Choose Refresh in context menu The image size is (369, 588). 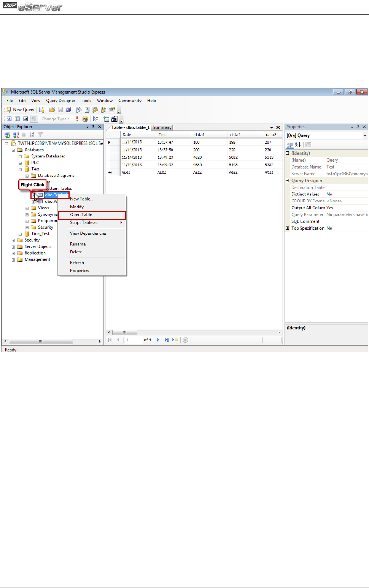(x=92, y=263)
